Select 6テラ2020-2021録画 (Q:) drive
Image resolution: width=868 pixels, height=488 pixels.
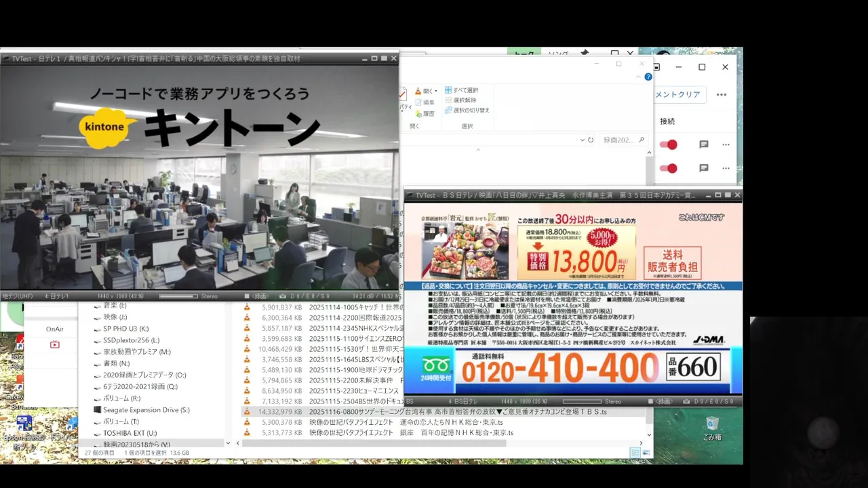point(140,386)
